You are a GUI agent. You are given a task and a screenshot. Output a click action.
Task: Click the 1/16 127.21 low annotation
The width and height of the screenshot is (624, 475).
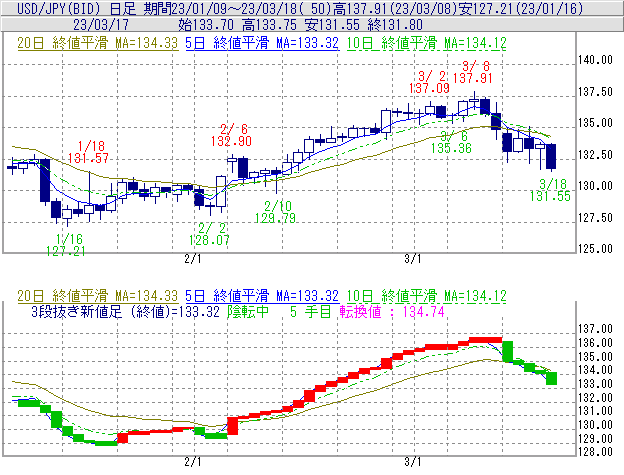66,245
